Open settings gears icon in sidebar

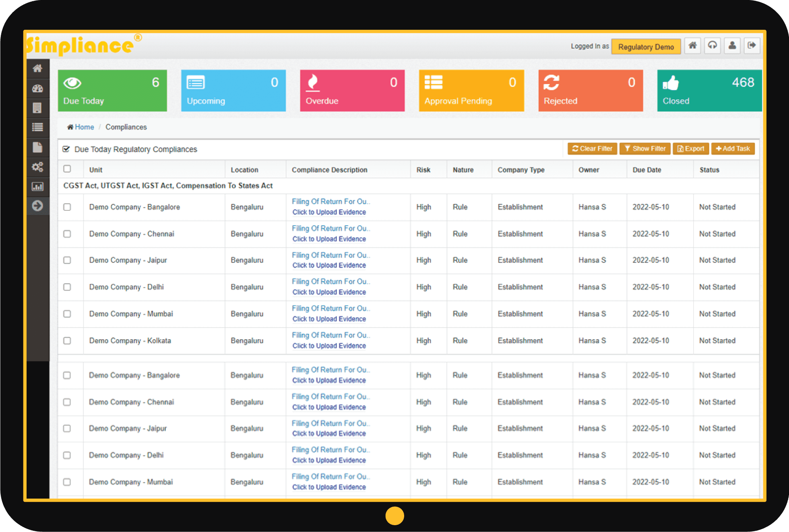click(37, 167)
